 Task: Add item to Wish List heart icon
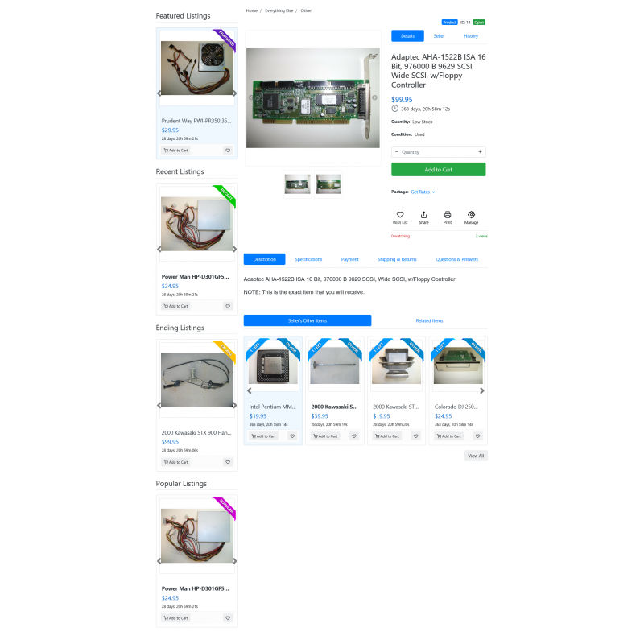tap(399, 217)
